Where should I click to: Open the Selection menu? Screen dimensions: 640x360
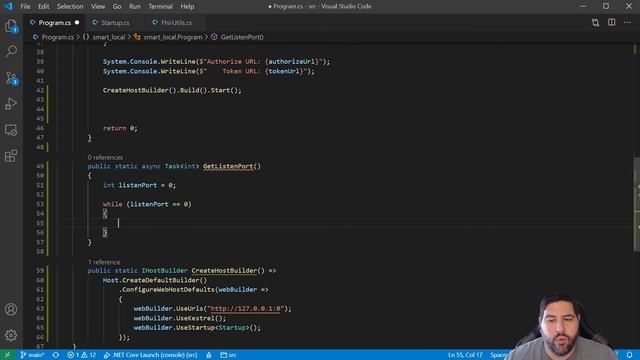[70, 6]
